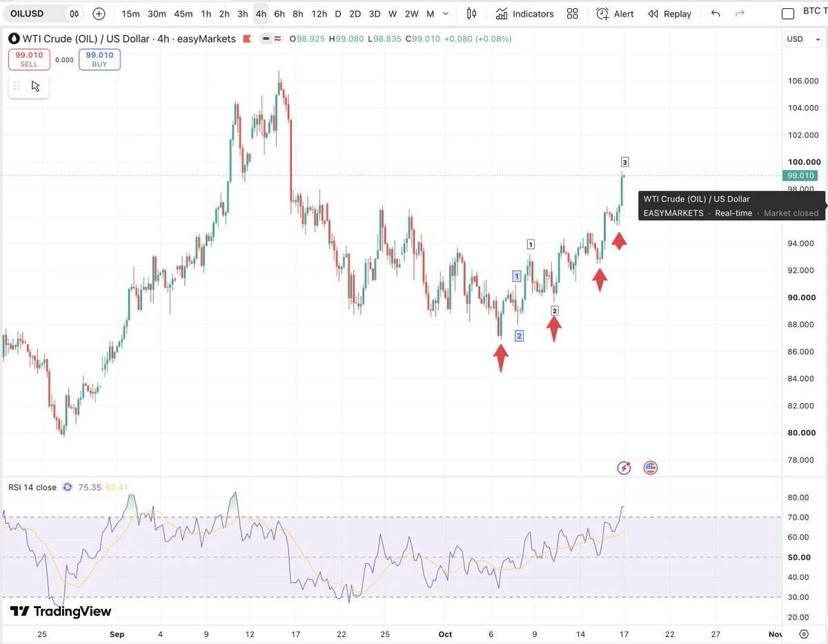Switch to the 15m timeframe
This screenshot has width=828, height=644.
click(x=130, y=14)
